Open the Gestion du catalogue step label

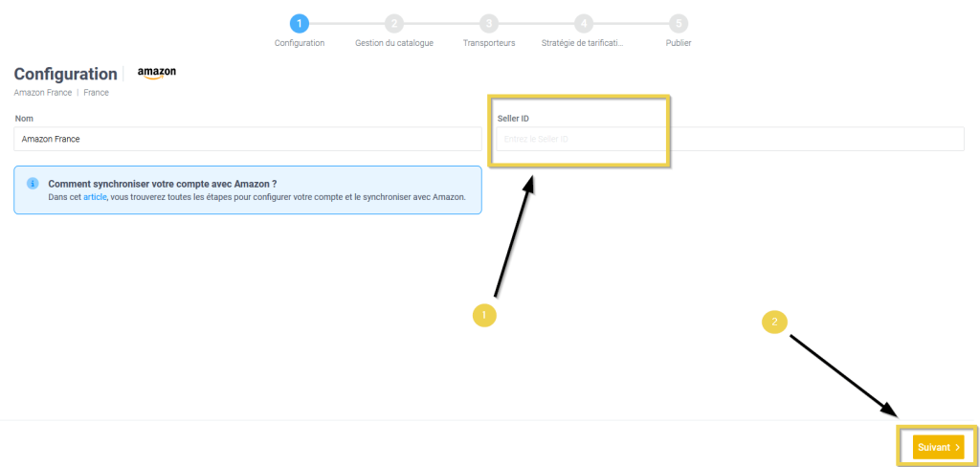pyautogui.click(x=394, y=43)
